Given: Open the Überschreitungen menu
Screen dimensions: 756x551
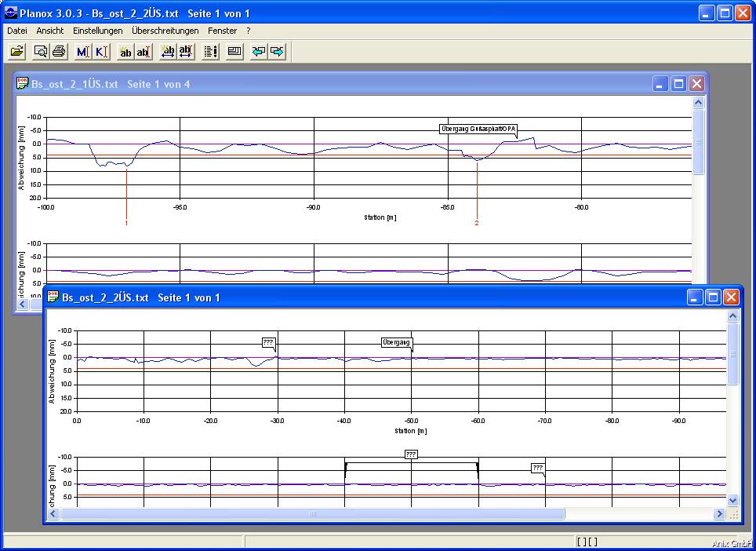Looking at the screenshot, I should click(165, 31).
